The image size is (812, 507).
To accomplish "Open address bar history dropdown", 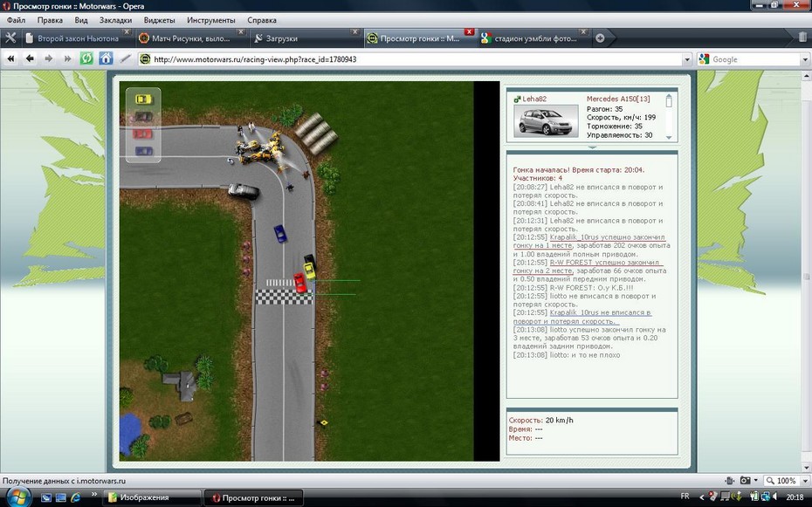I will coord(687,59).
